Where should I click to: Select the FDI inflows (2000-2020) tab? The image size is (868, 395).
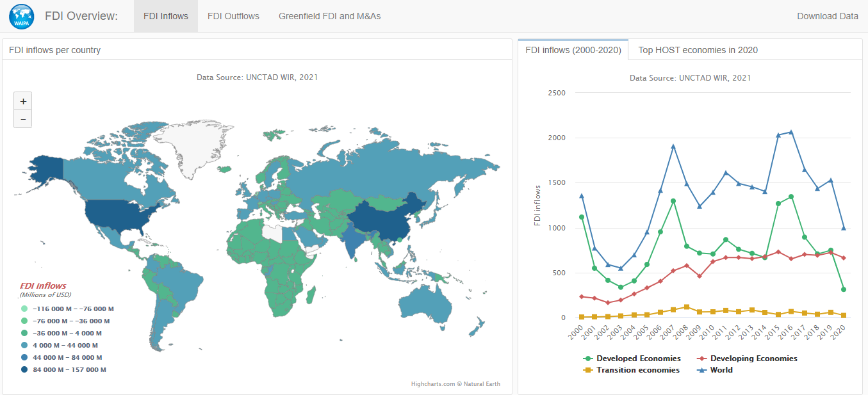coord(572,49)
